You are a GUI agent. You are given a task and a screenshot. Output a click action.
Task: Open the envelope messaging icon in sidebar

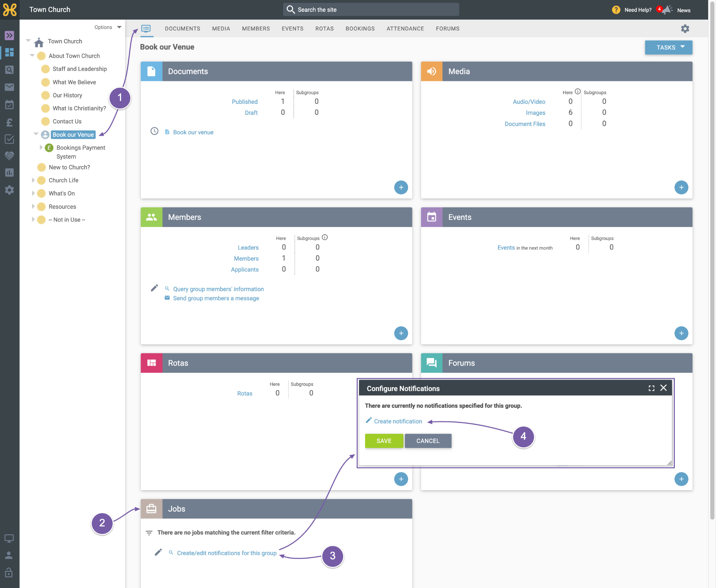9,87
